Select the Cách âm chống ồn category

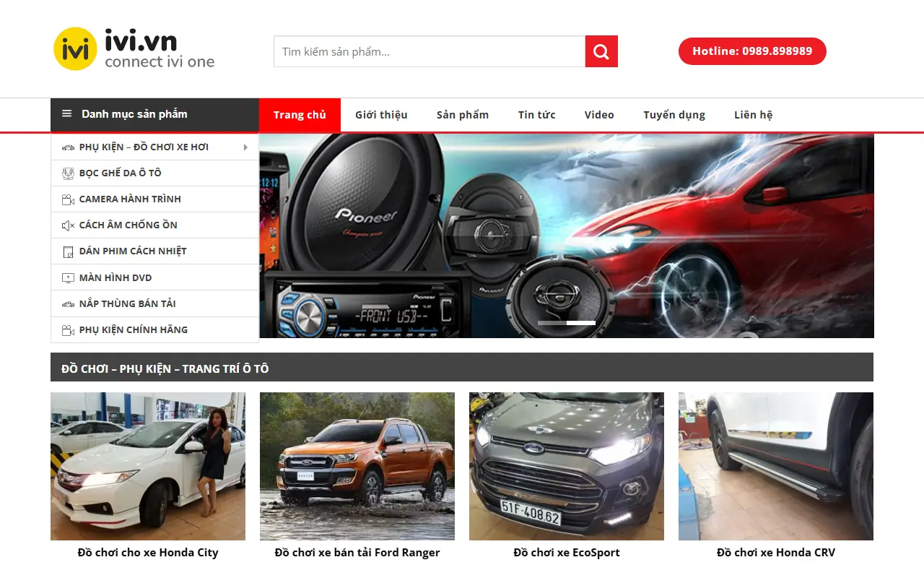pos(154,225)
